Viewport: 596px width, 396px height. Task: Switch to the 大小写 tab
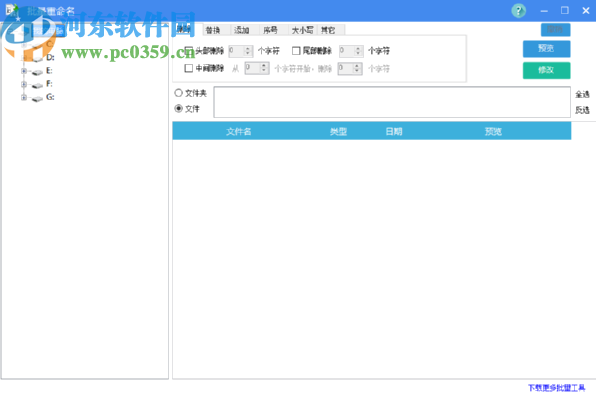click(x=303, y=30)
